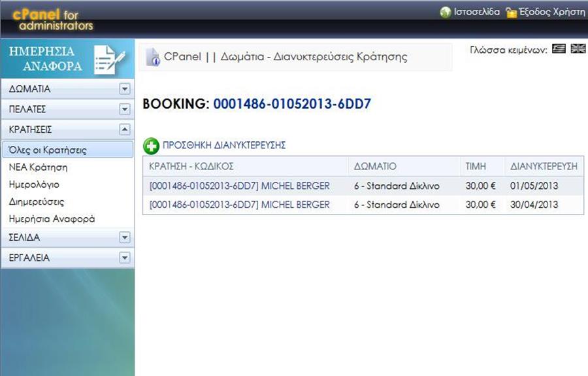Expand the ΣΕΛΙΔΑ section arrow

(x=125, y=237)
